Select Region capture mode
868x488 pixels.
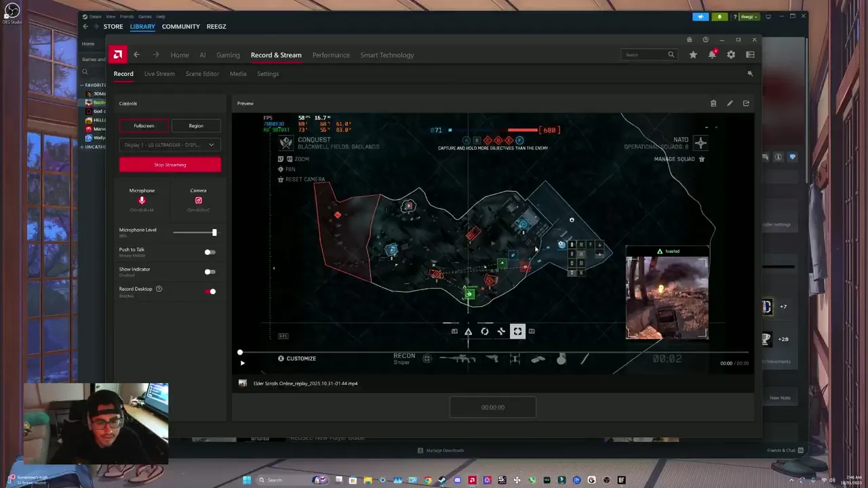click(196, 125)
